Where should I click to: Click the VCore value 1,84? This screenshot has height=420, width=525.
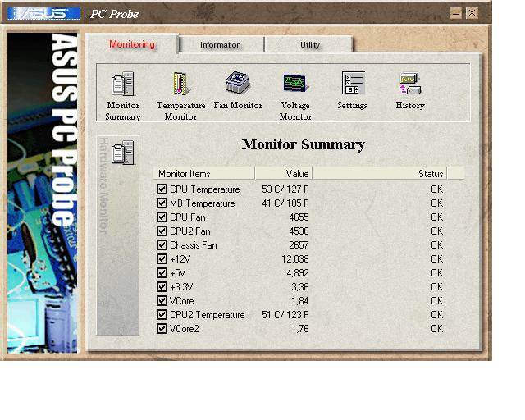click(299, 301)
